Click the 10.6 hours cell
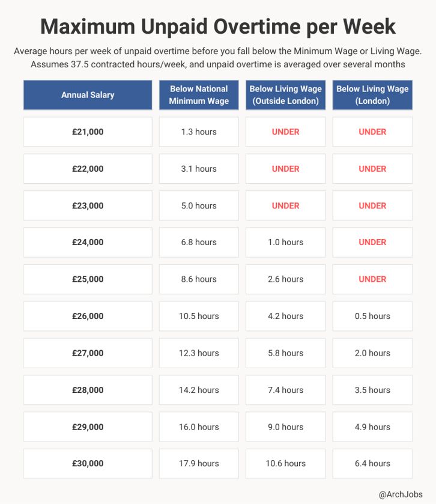 pyautogui.click(x=285, y=463)
